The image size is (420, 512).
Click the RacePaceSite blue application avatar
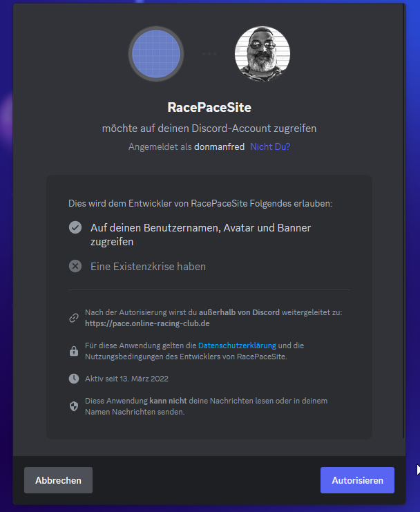(156, 54)
